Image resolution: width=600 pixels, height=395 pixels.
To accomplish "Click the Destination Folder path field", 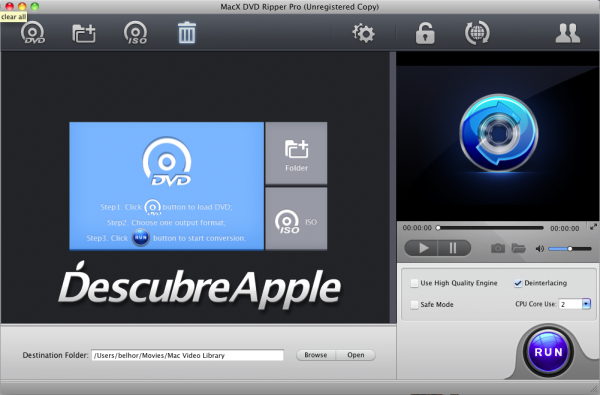I will coord(188,355).
